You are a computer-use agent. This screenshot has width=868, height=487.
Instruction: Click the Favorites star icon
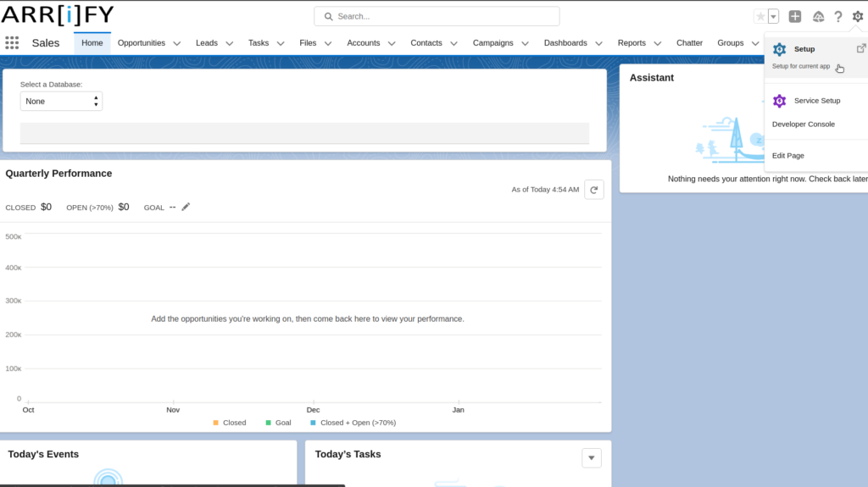tap(760, 17)
